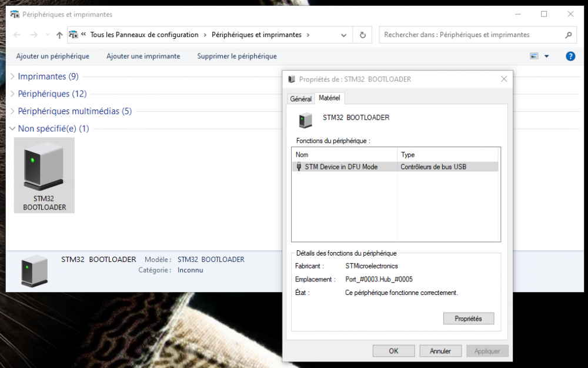Viewport: 588px width, 368px height.
Task: Expand the Périphériques (12) group
Action: click(14, 94)
